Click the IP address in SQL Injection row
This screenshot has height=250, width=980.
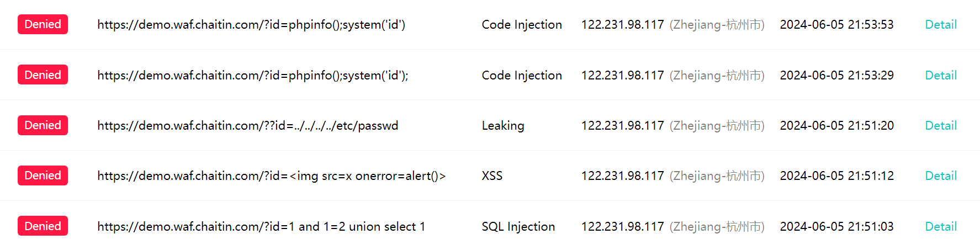pyautogui.click(x=622, y=226)
